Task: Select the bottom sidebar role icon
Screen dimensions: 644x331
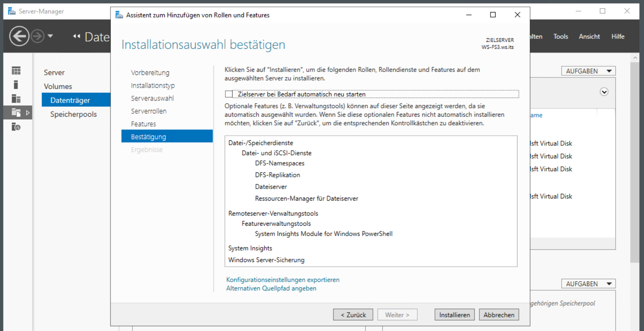Action: [16, 127]
